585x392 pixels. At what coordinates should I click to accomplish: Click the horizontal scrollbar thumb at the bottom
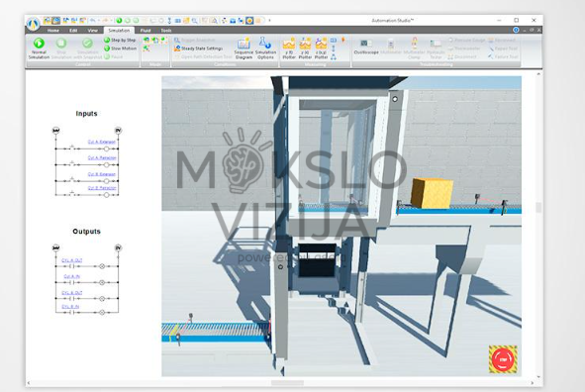pyautogui.click(x=287, y=383)
